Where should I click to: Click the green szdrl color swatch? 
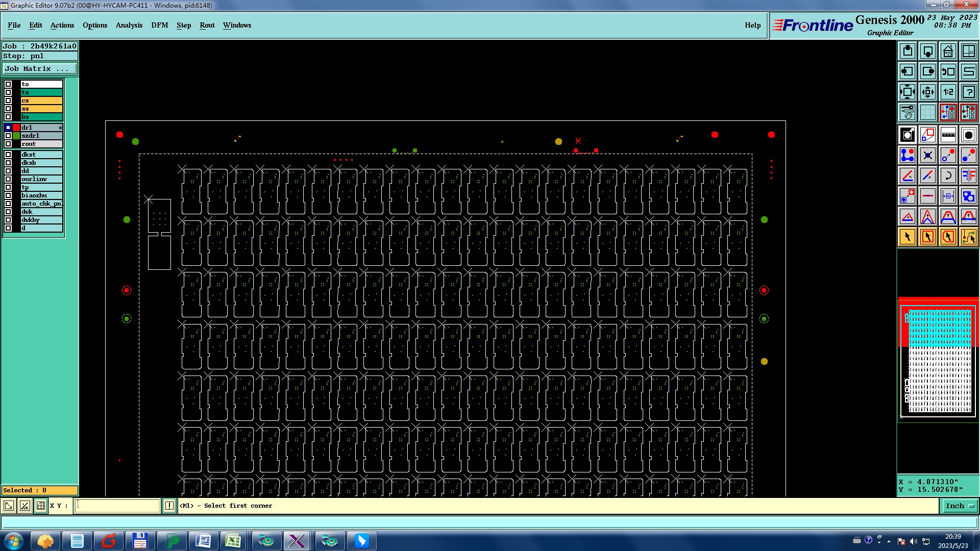[x=16, y=136]
